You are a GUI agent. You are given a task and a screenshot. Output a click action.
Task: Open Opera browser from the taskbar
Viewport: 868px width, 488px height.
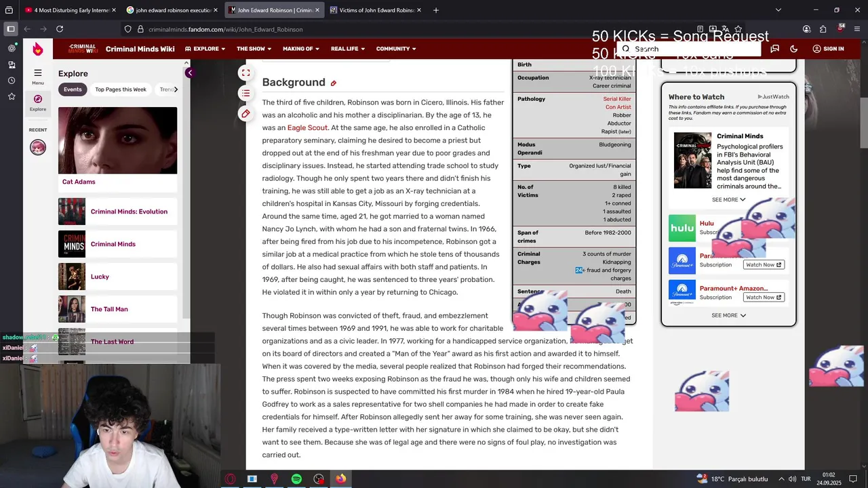click(231, 479)
